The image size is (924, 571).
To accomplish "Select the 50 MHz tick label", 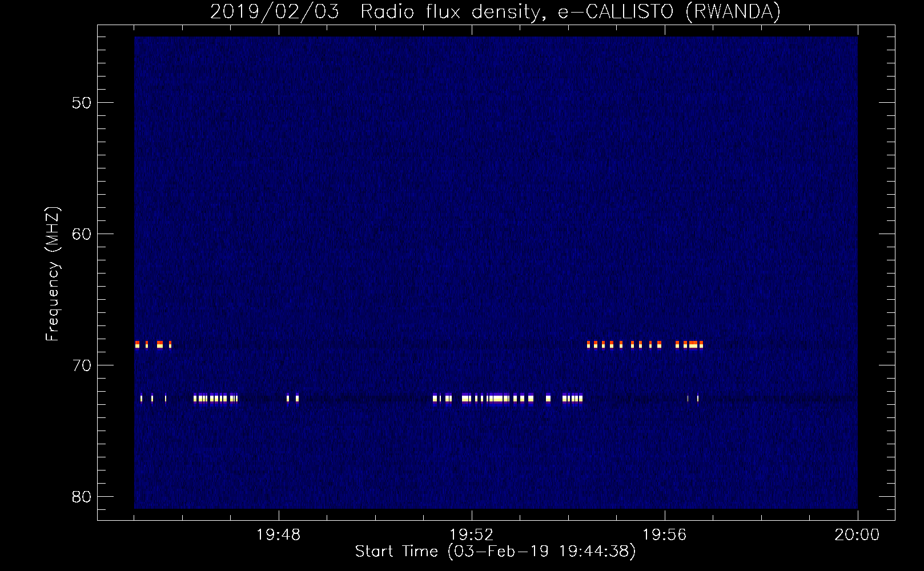I will click(82, 103).
